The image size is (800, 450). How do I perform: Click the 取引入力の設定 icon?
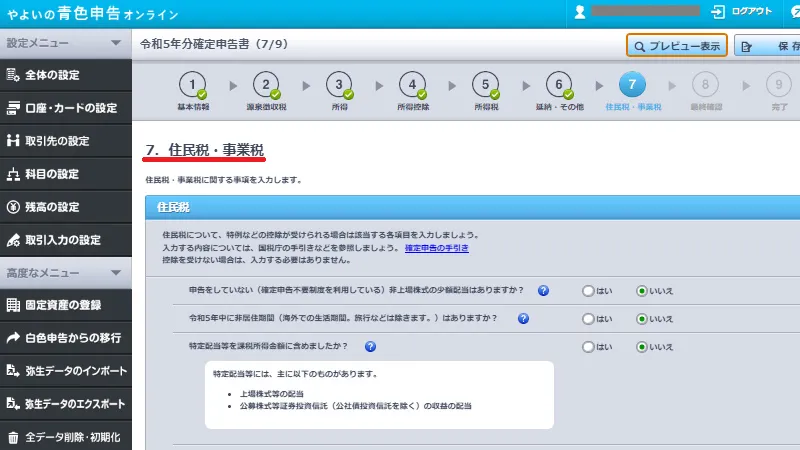click(x=13, y=240)
